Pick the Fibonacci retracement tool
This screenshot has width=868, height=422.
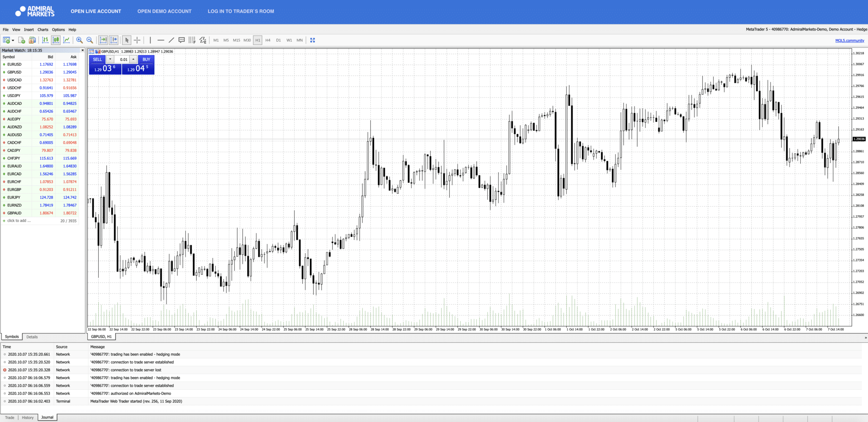tap(192, 40)
